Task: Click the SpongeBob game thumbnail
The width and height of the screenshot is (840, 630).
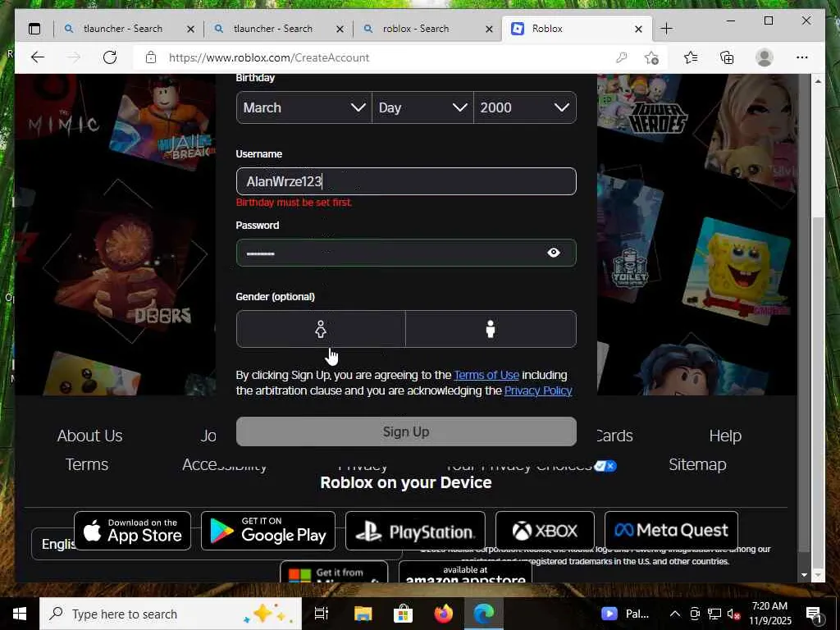Action: (x=737, y=271)
